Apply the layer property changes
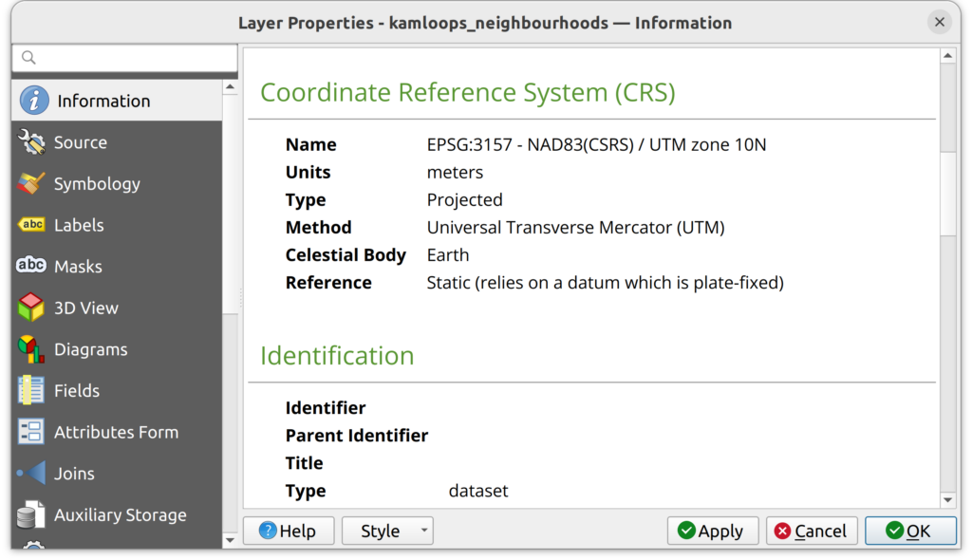This screenshot has width=972, height=560. pyautogui.click(x=712, y=531)
